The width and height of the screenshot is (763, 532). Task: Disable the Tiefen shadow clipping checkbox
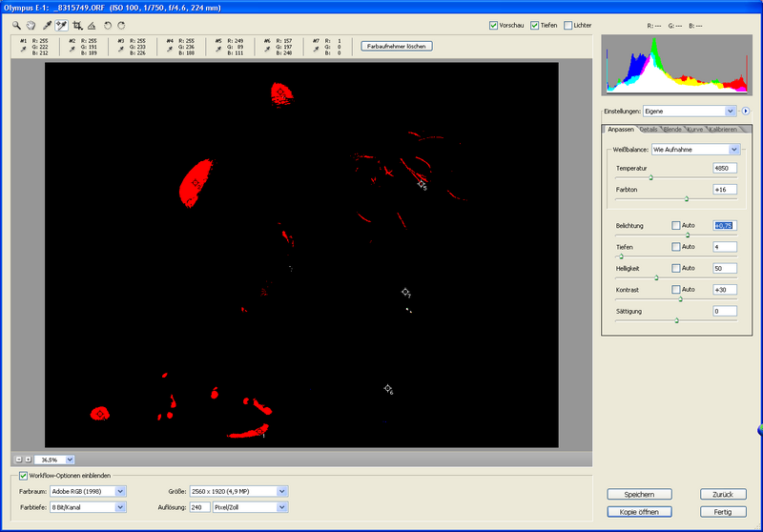(x=535, y=25)
